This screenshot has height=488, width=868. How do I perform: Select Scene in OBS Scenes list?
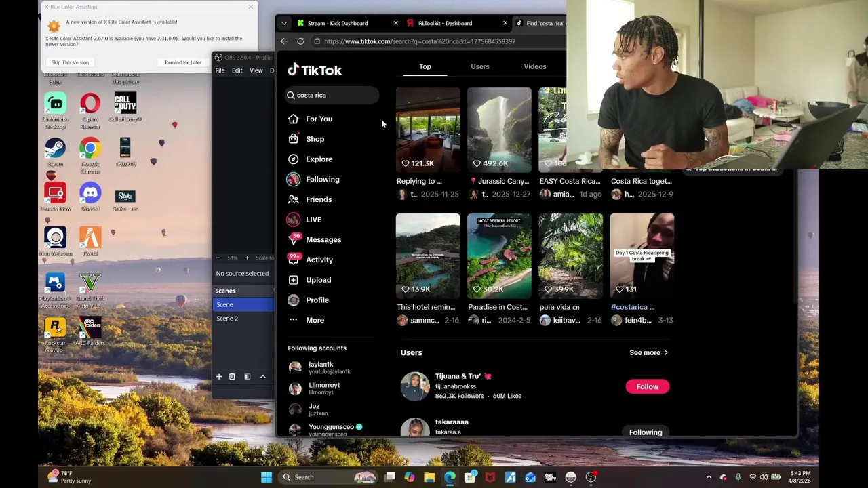coord(244,304)
